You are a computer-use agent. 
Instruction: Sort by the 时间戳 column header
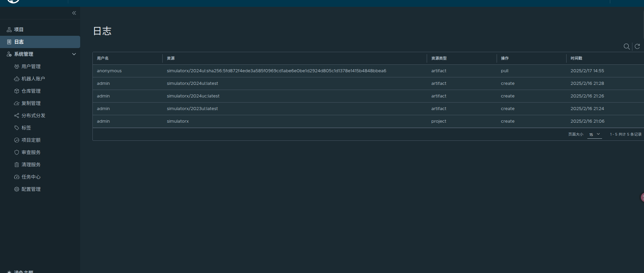tap(576, 58)
